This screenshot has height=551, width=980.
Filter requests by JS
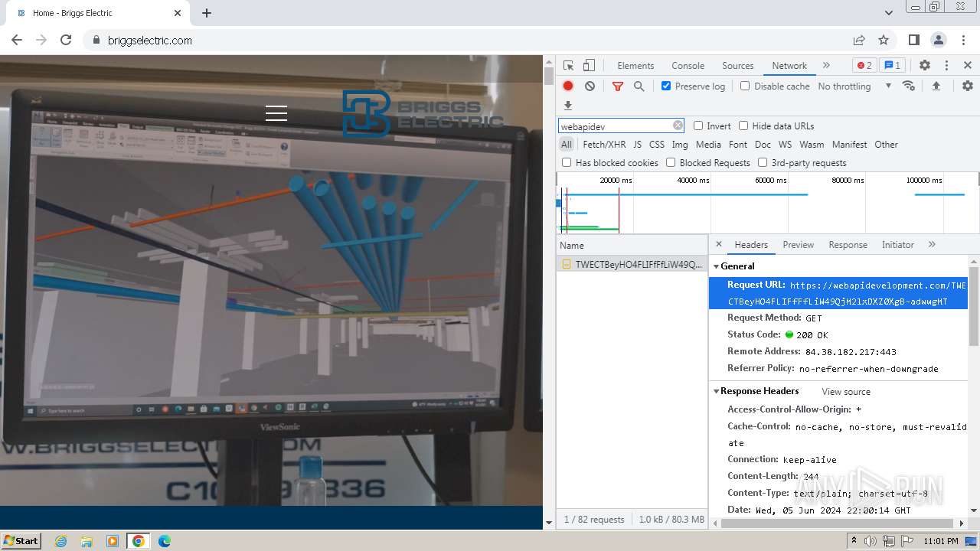(x=637, y=145)
